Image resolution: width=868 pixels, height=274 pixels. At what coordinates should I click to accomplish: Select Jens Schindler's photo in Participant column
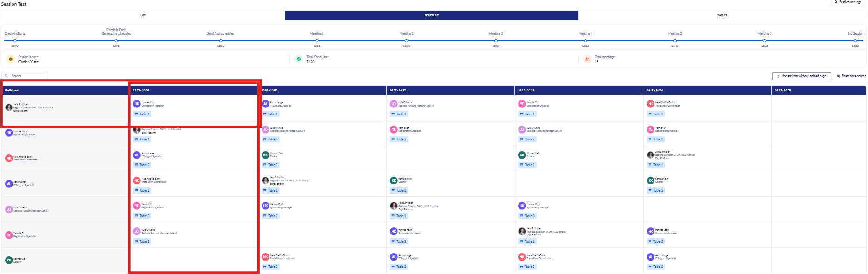tap(9, 107)
